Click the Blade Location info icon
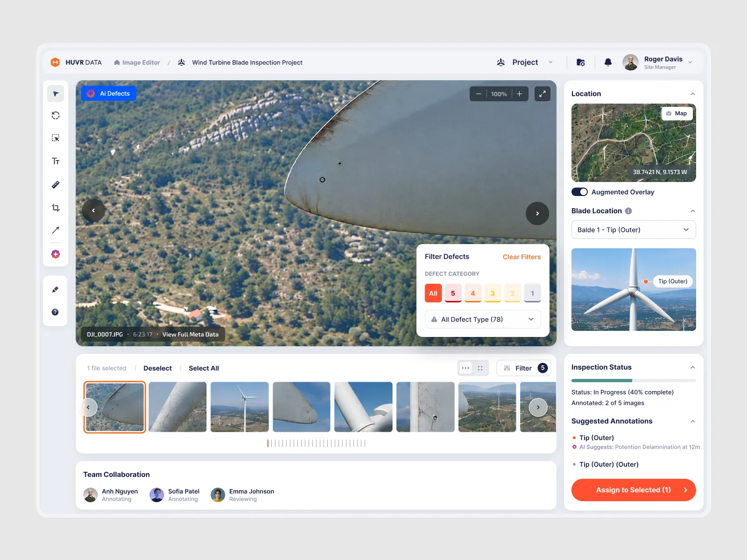The width and height of the screenshot is (747, 560). (x=628, y=211)
